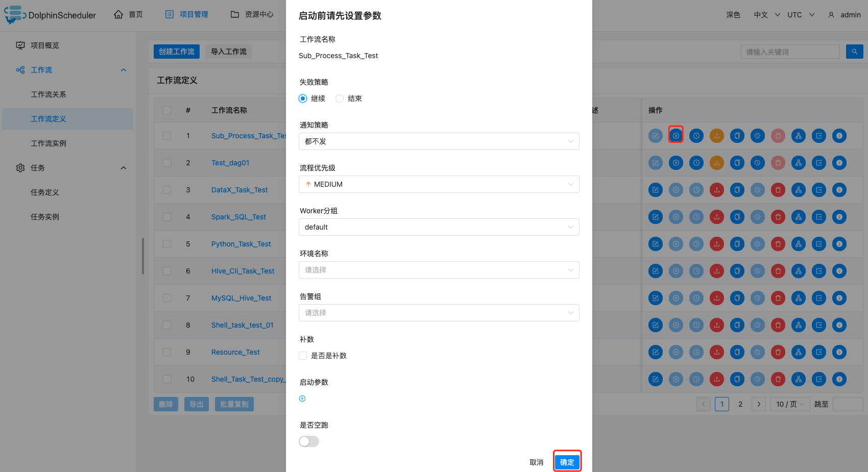Image resolution: width=868 pixels, height=472 pixels.
Task: Click the edit icon for DataX_Task_Test
Action: (x=656, y=190)
